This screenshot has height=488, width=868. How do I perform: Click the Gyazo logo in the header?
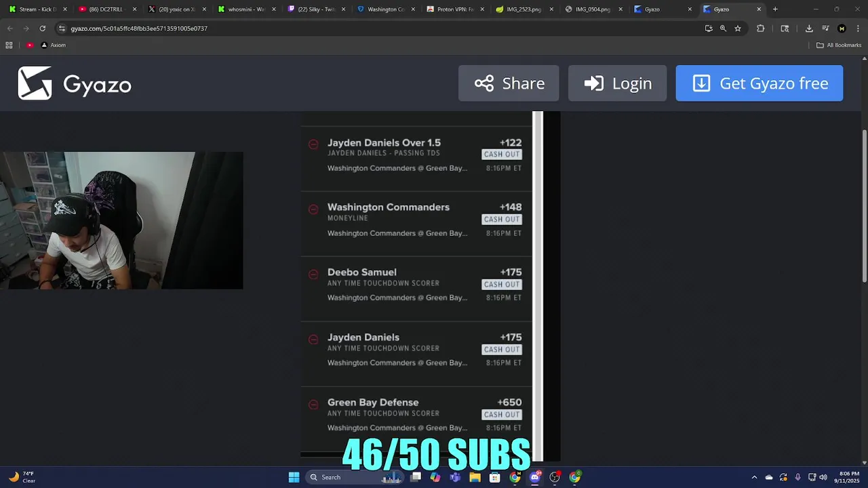point(75,83)
